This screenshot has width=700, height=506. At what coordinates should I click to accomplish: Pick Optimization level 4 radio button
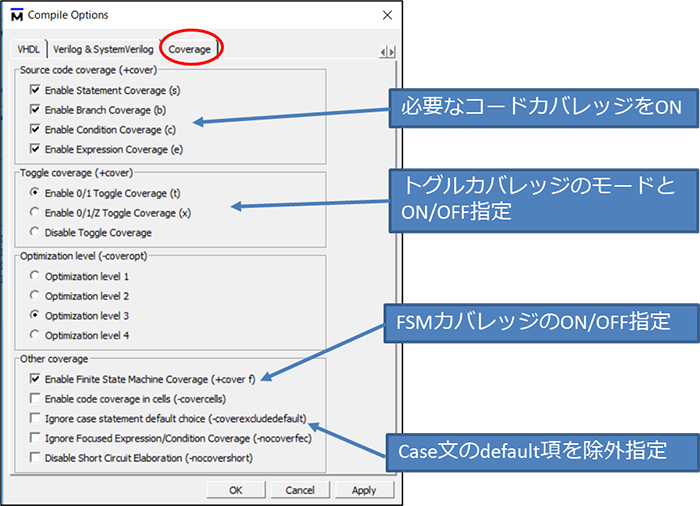[x=36, y=334]
